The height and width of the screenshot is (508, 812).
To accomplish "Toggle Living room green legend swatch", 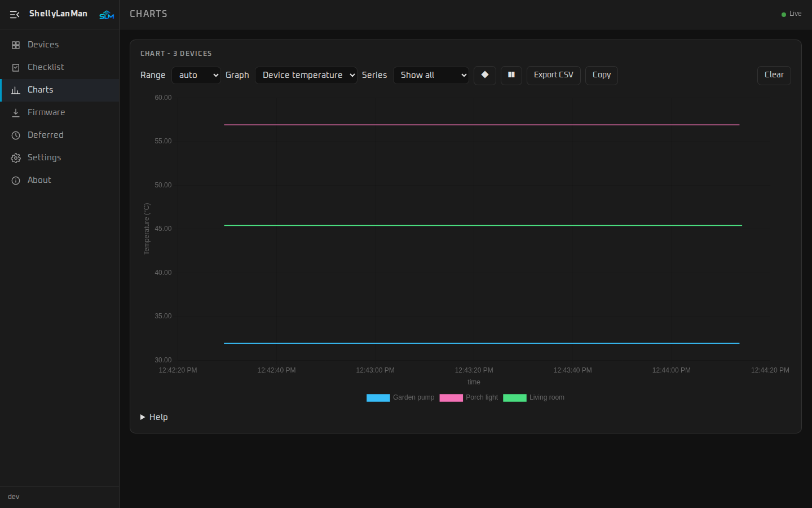I will coord(515,398).
